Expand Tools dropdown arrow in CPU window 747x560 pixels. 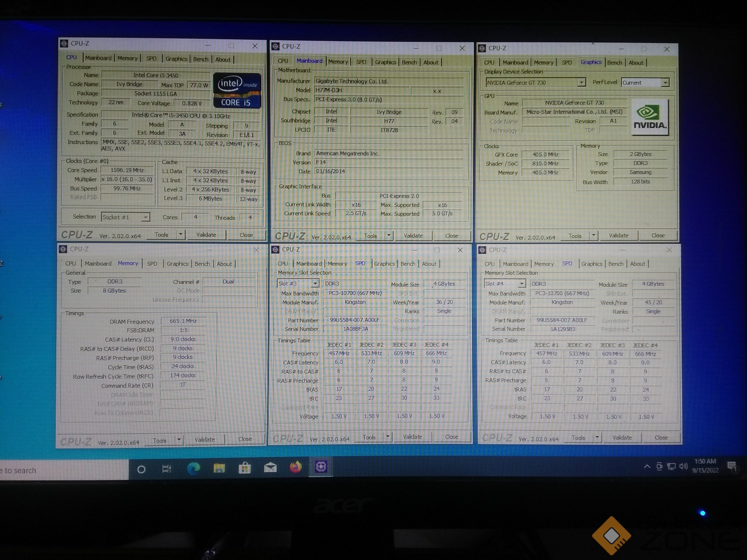pos(181,235)
